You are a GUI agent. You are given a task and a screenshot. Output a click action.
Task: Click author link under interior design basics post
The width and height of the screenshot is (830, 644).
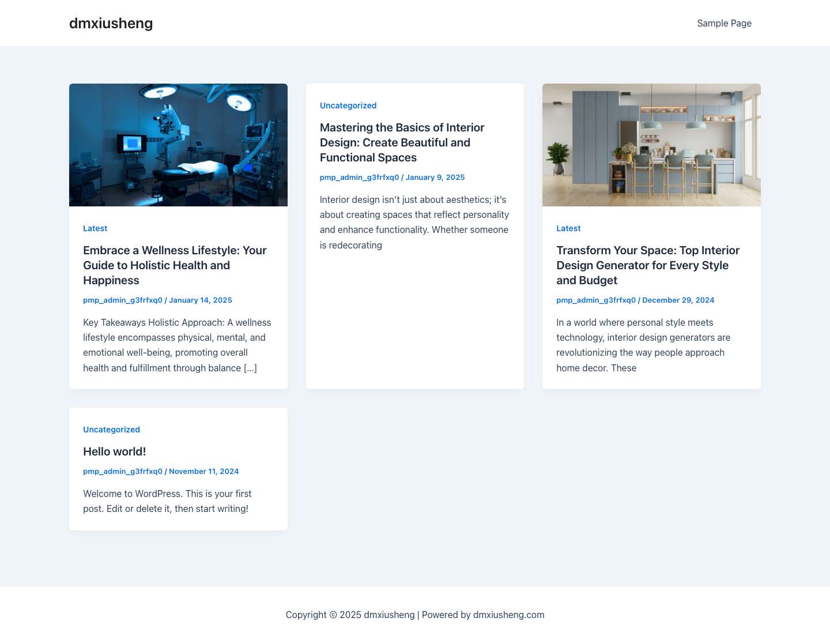pyautogui.click(x=359, y=177)
